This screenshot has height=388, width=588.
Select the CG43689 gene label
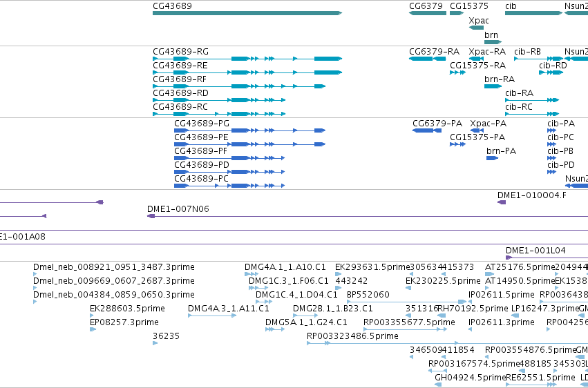pyautogui.click(x=172, y=6)
